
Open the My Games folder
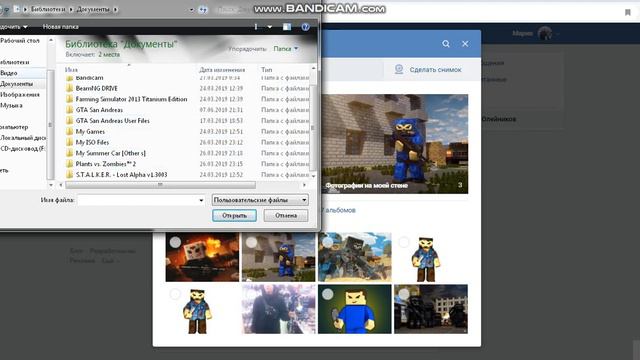pyautogui.click(x=90, y=131)
